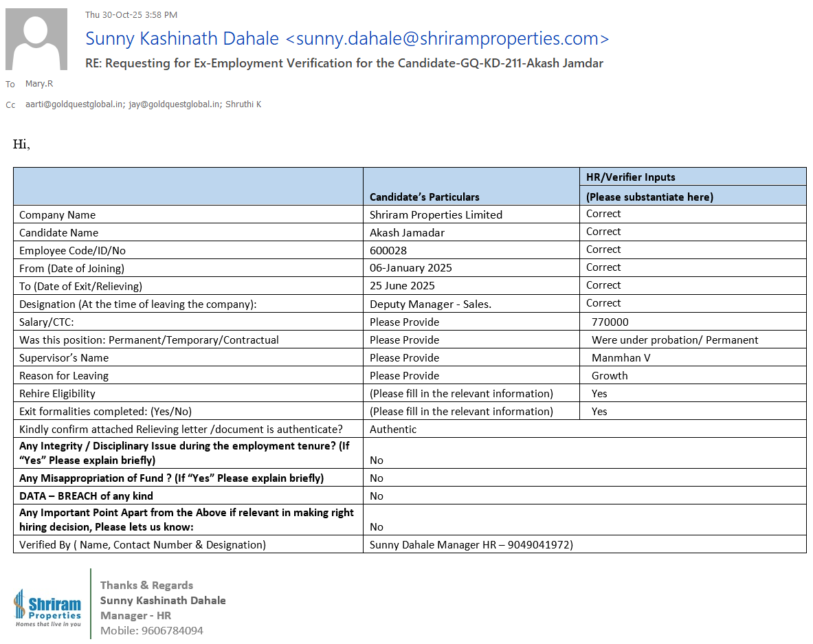The width and height of the screenshot is (813, 644).
Task: Click the Salary/CTC: label
Action: 47,322
